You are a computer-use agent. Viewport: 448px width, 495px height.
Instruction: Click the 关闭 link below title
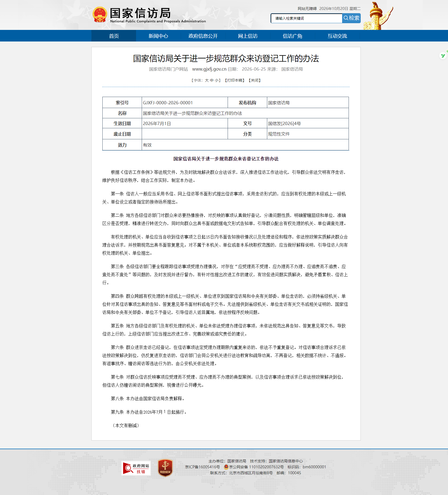pos(255,80)
